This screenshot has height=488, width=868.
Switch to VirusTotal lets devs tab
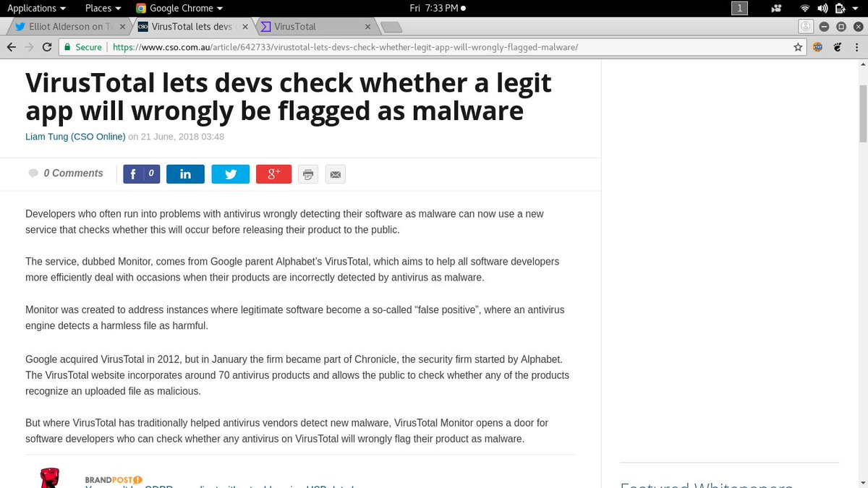click(x=192, y=27)
